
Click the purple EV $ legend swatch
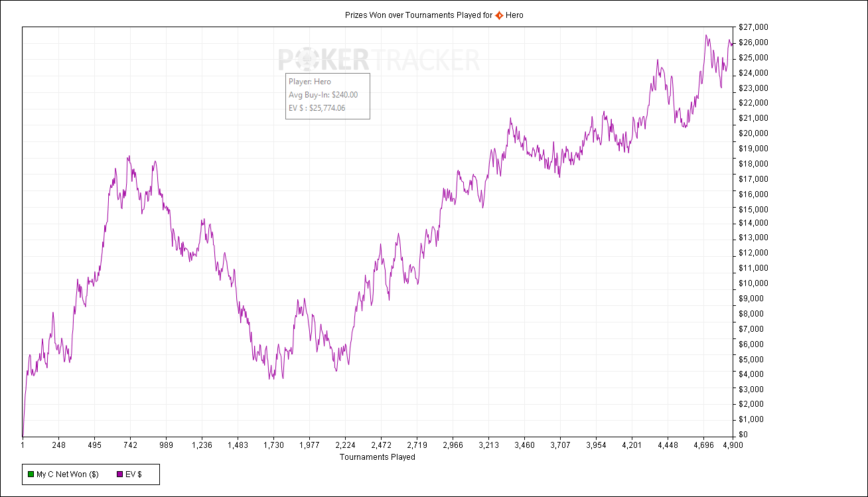(119, 474)
